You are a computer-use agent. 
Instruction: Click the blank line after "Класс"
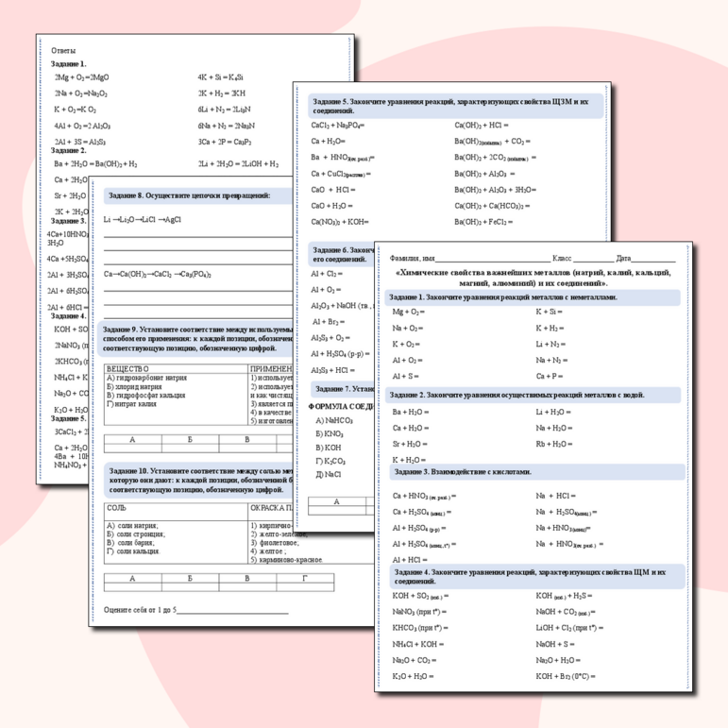[x=593, y=259]
